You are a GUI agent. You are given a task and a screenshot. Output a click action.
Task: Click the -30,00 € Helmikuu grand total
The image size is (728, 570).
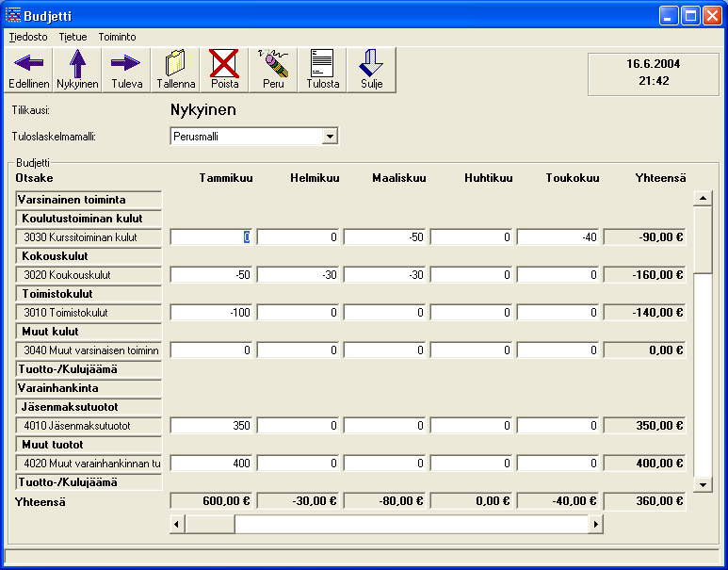pos(298,501)
